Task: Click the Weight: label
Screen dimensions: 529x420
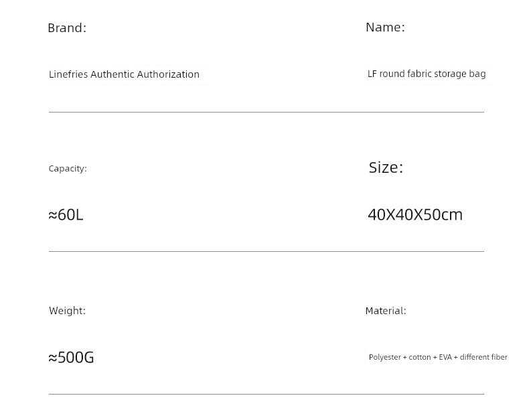Action: point(67,311)
